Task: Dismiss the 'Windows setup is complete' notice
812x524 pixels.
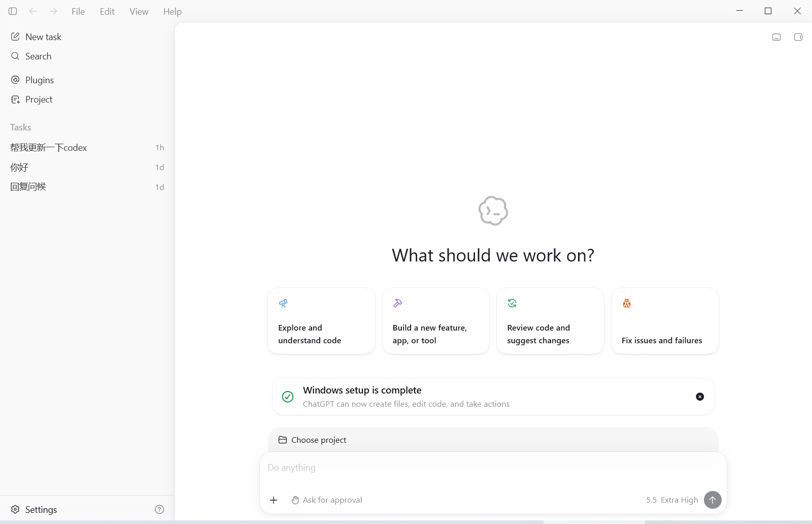Action: 700,397
